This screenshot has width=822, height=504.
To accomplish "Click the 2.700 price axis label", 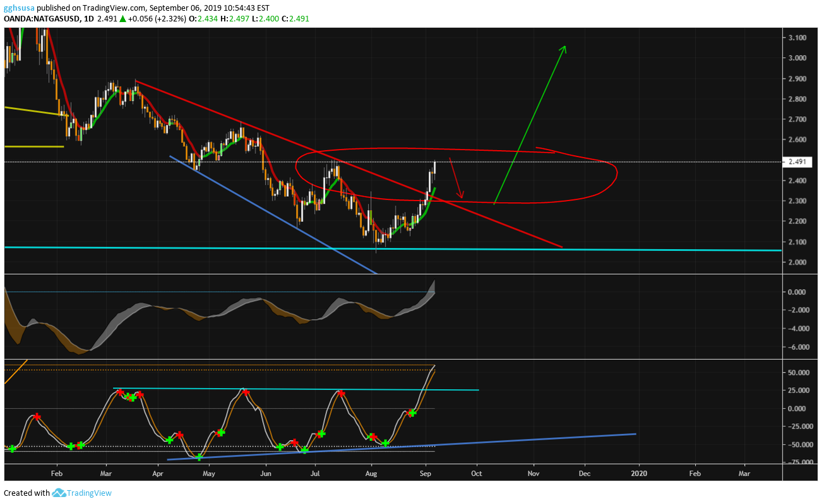I will (797, 119).
